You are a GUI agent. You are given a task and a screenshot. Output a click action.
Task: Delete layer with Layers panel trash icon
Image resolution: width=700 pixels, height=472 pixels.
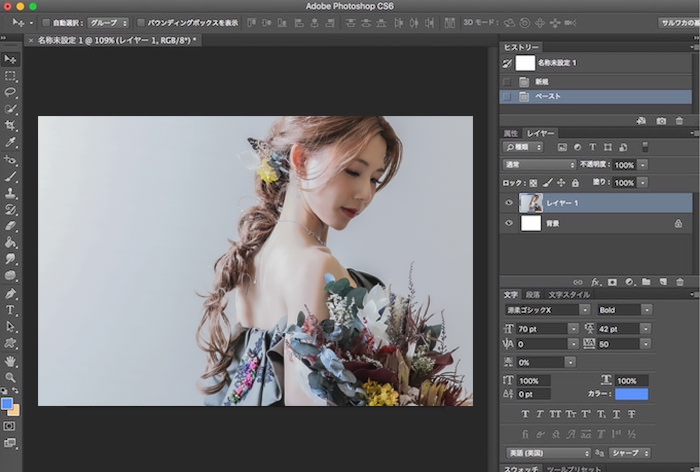679,282
